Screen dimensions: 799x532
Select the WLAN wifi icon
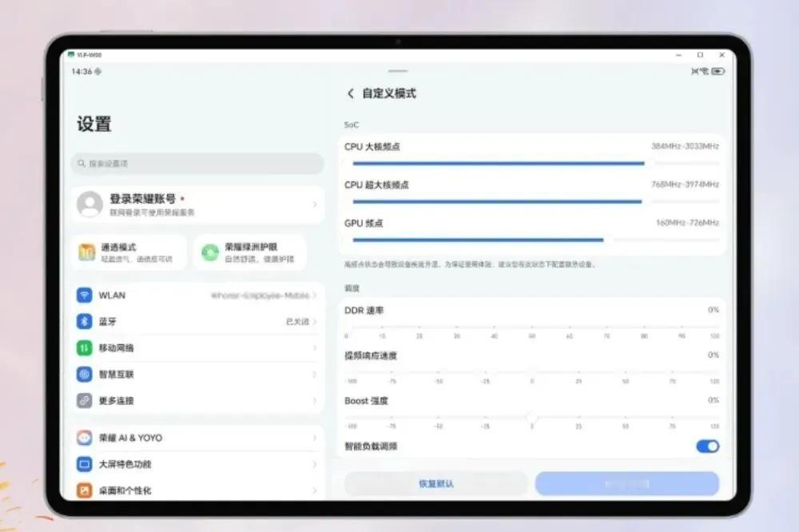point(84,295)
